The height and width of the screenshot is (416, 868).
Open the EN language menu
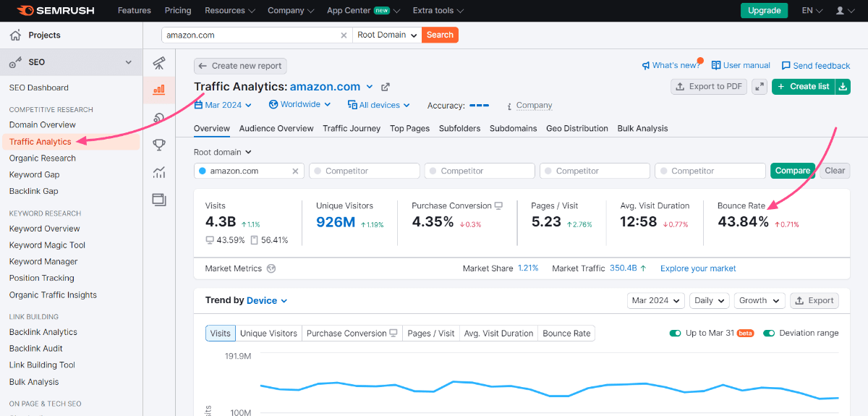click(x=812, y=10)
